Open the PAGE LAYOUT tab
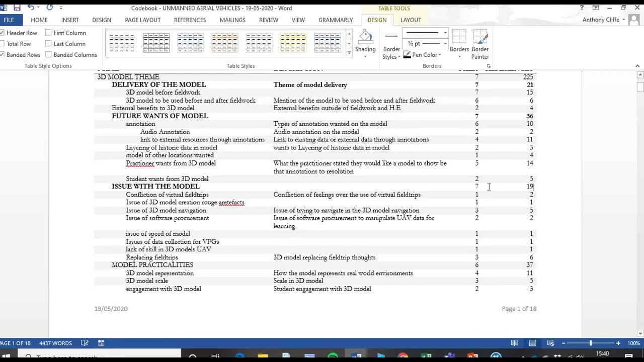 (x=142, y=20)
